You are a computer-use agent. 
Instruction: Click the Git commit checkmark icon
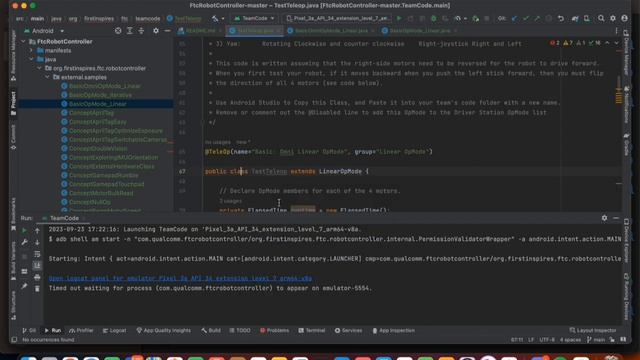[x=526, y=18]
